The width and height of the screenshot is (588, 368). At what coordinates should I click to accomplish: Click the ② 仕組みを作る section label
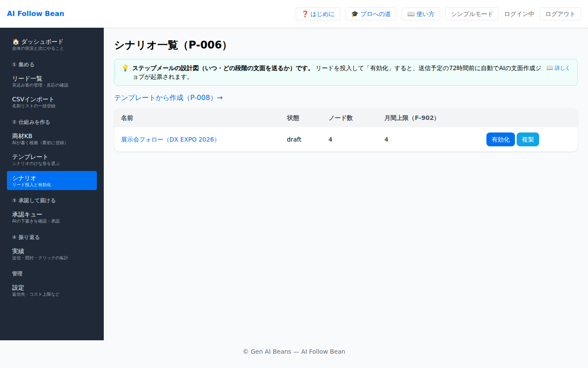[x=31, y=122]
